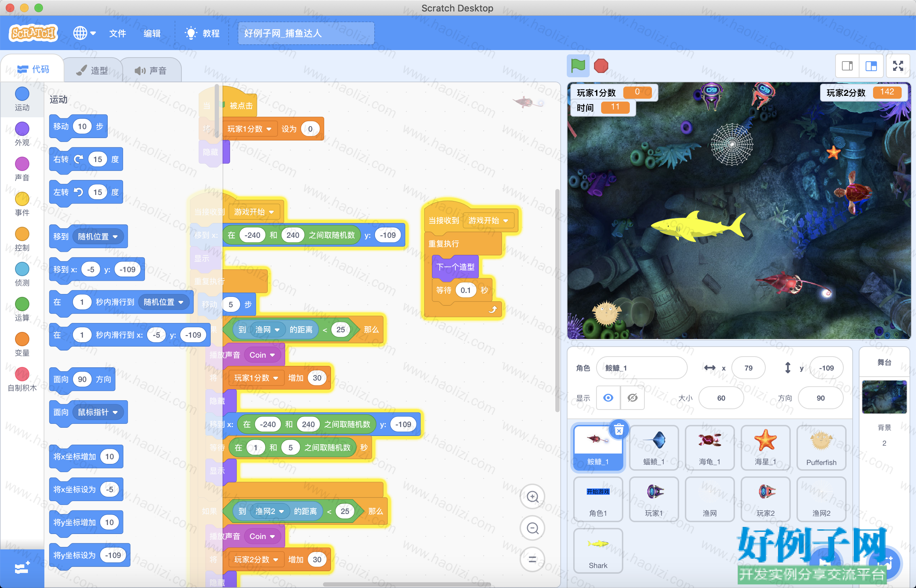The width and height of the screenshot is (916, 588).
Task: Select the stage backdrop thumbnail
Action: pyautogui.click(x=884, y=397)
